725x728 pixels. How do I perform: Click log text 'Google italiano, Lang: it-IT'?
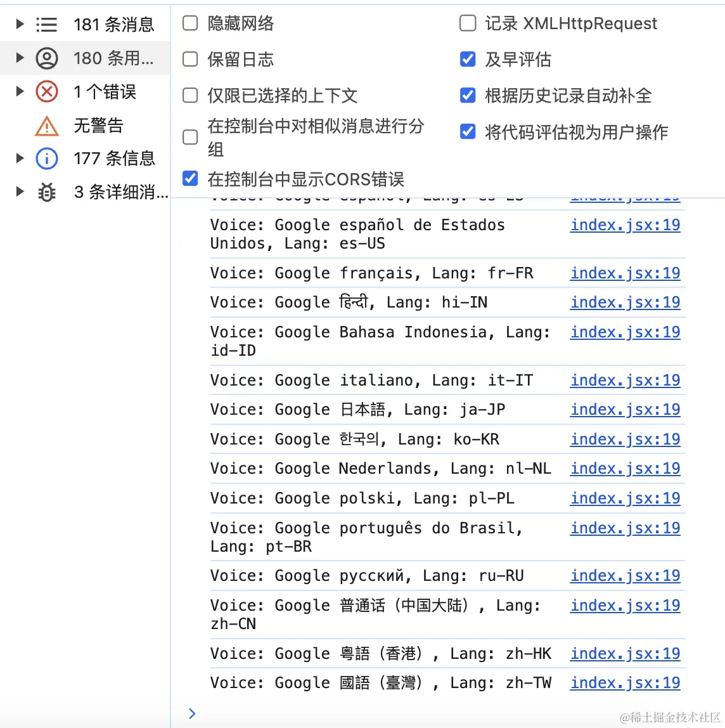(x=404, y=380)
